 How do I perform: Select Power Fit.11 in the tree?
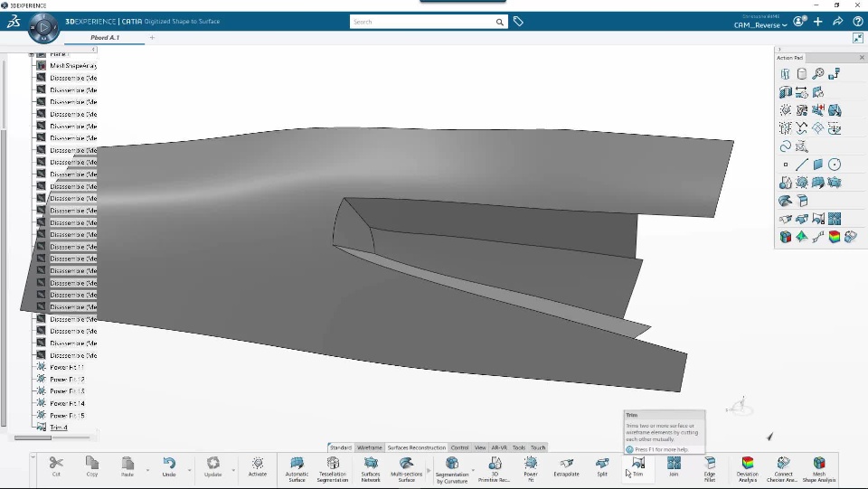[x=66, y=367]
